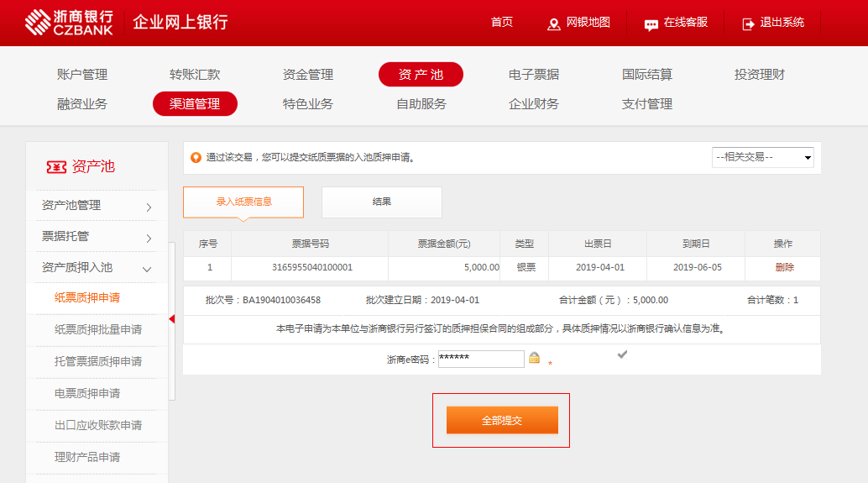This screenshot has width=868, height=483.
Task: Open 出口应收账款申请 in sidebar
Action: (x=98, y=425)
